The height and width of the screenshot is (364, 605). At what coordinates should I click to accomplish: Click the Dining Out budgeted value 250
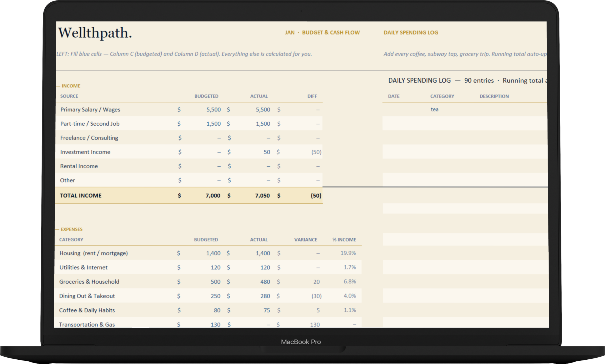click(x=215, y=296)
